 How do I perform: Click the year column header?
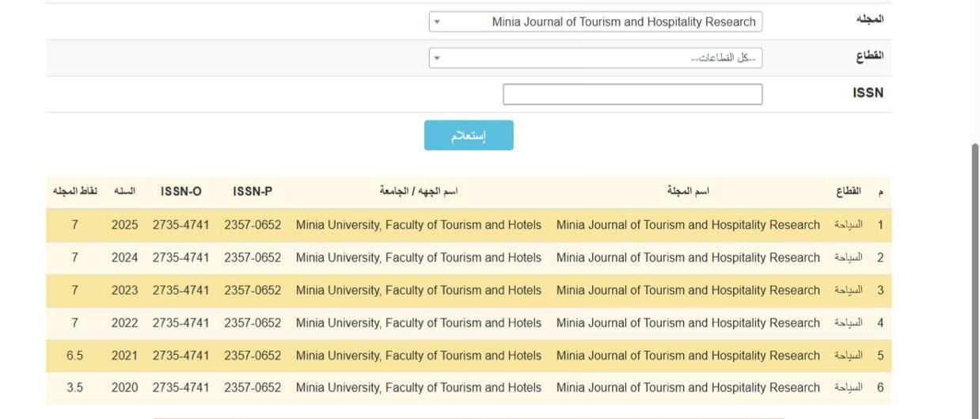pos(124,191)
